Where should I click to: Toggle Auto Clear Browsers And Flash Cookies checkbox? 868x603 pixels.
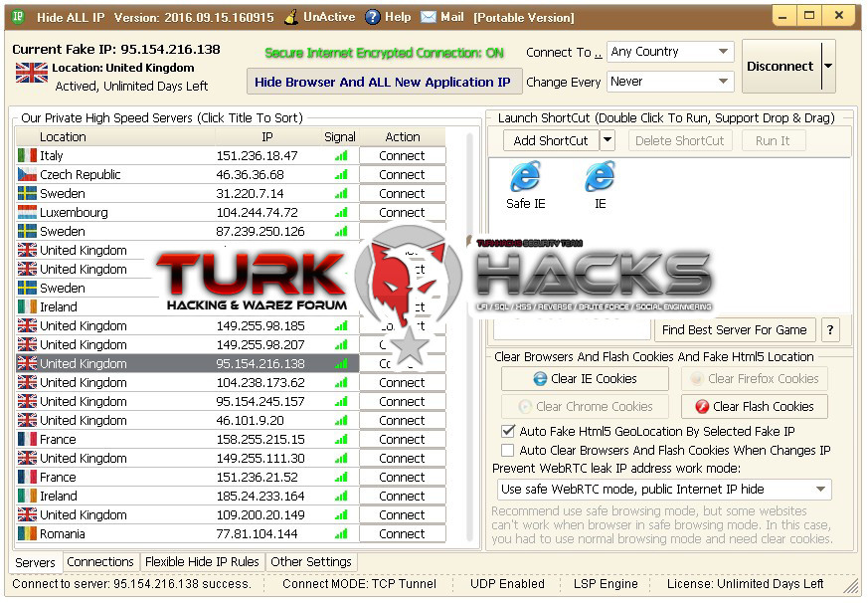tap(508, 450)
